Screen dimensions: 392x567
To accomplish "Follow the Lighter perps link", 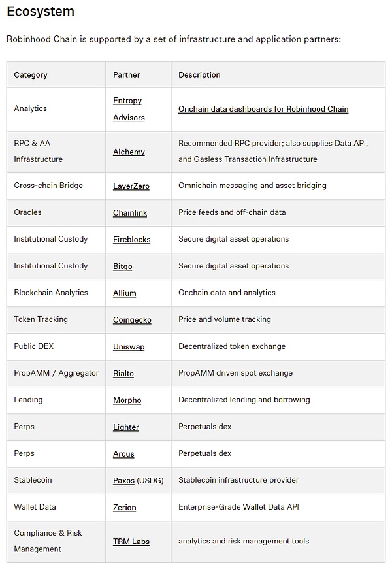I will click(x=126, y=427).
